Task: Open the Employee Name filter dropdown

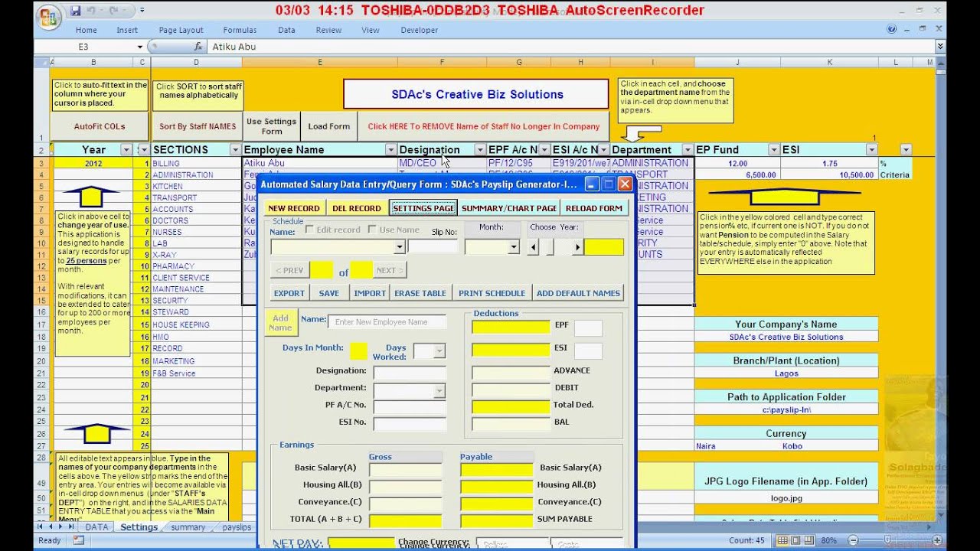Action: point(390,150)
